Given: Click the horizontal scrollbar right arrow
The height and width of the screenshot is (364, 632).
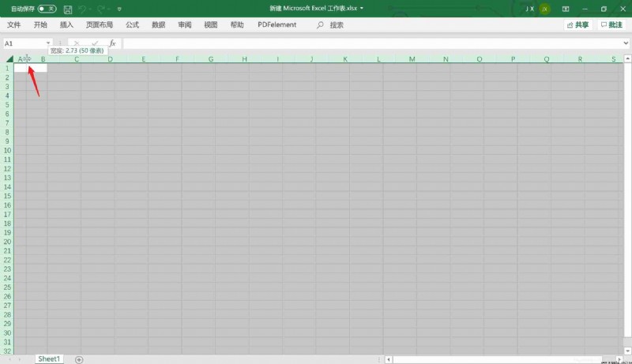Looking at the screenshot, I should click(x=619, y=359).
